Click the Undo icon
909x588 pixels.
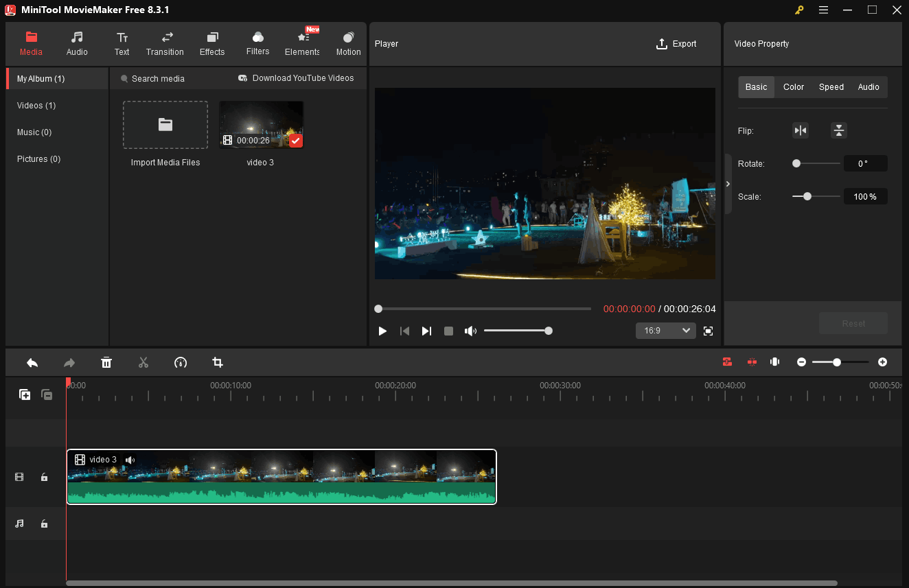pos(32,362)
